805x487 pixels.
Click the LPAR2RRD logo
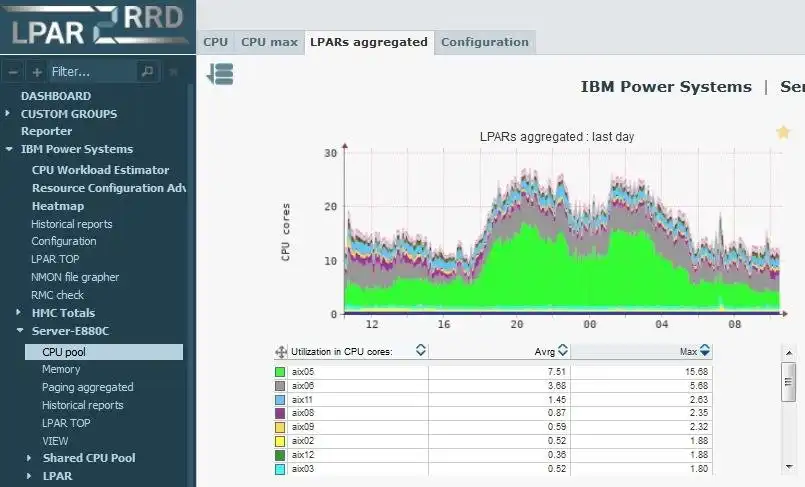(x=98, y=26)
